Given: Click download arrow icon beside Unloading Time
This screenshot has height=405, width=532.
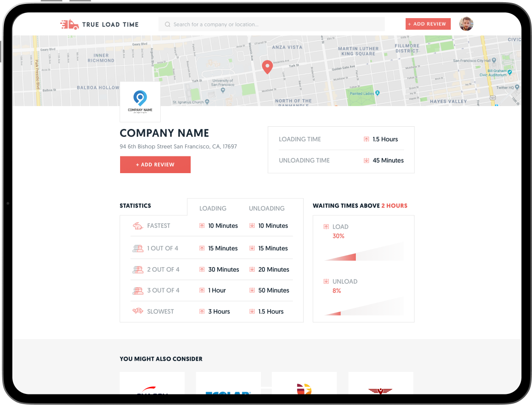Looking at the screenshot, I should pyautogui.click(x=366, y=160).
